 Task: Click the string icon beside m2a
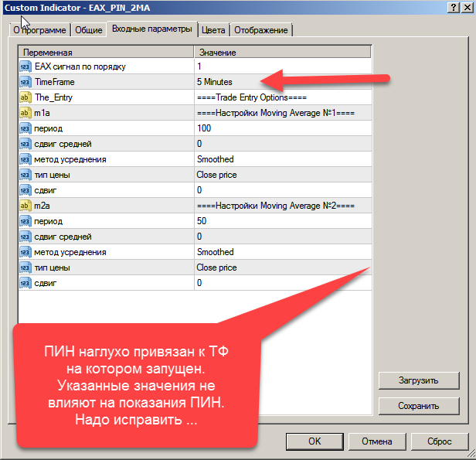(x=25, y=206)
